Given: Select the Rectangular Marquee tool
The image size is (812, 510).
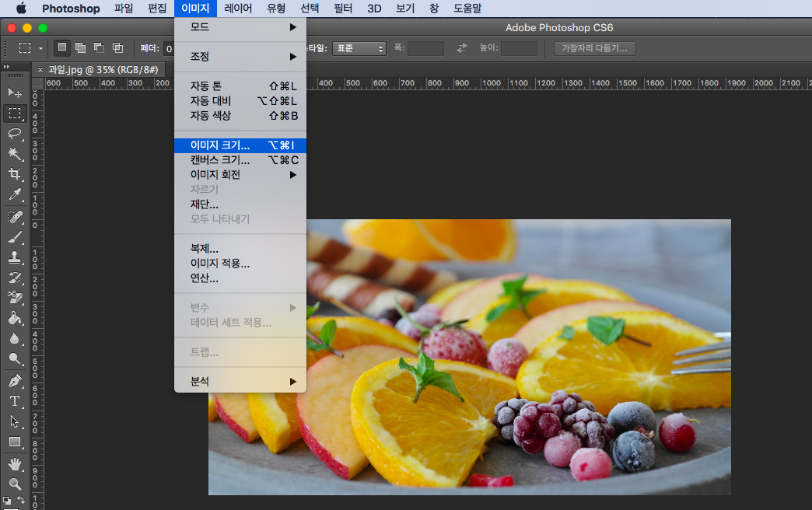Looking at the screenshot, I should (15, 114).
